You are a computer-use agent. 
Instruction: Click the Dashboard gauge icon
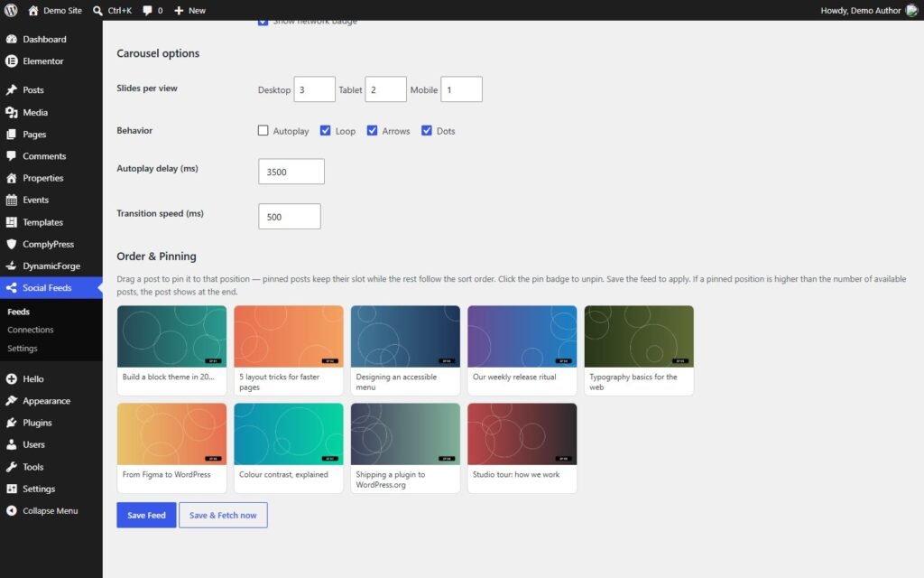click(11, 39)
